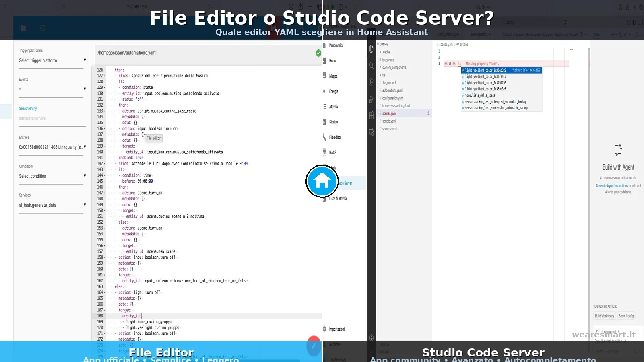
Task: Click the Mappa icon in sidebar
Action: pyautogui.click(x=324, y=76)
